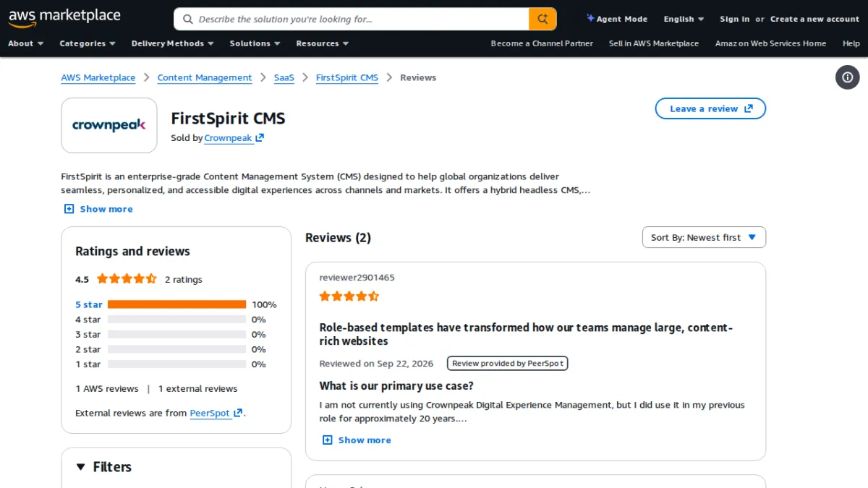
Task: Open the Resources menu
Action: [x=323, y=43]
